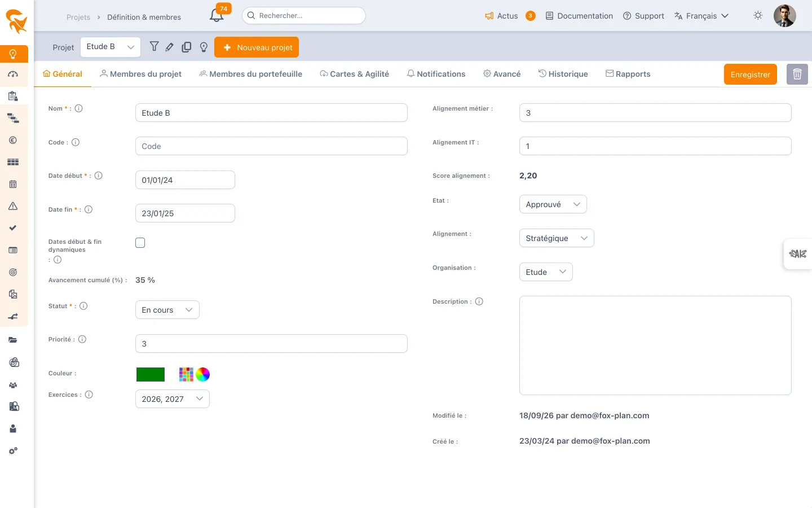This screenshot has width=812, height=508.
Task: Open the rainbow color wheel picker
Action: click(x=203, y=374)
